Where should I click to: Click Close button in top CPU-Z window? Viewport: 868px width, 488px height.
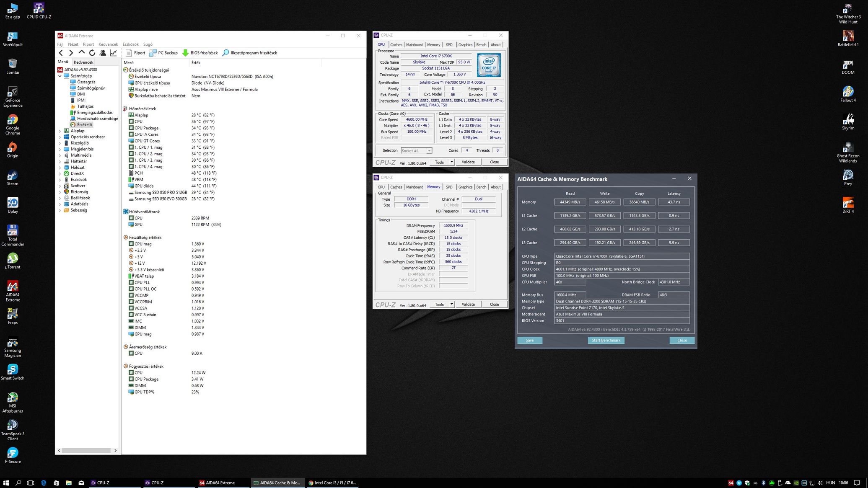494,162
